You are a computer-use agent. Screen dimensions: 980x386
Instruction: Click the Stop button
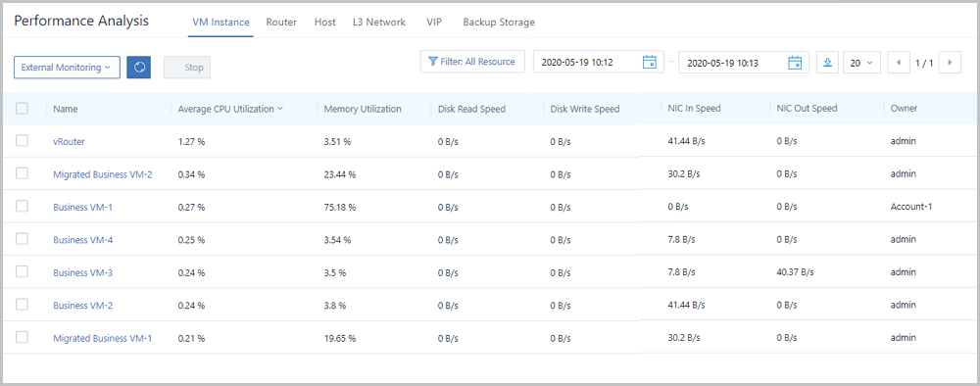coord(187,68)
